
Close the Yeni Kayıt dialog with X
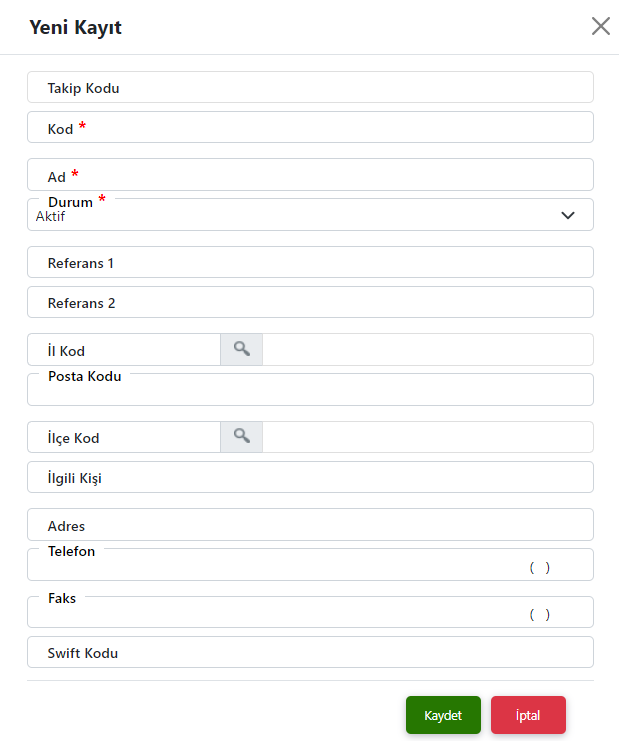[601, 26]
